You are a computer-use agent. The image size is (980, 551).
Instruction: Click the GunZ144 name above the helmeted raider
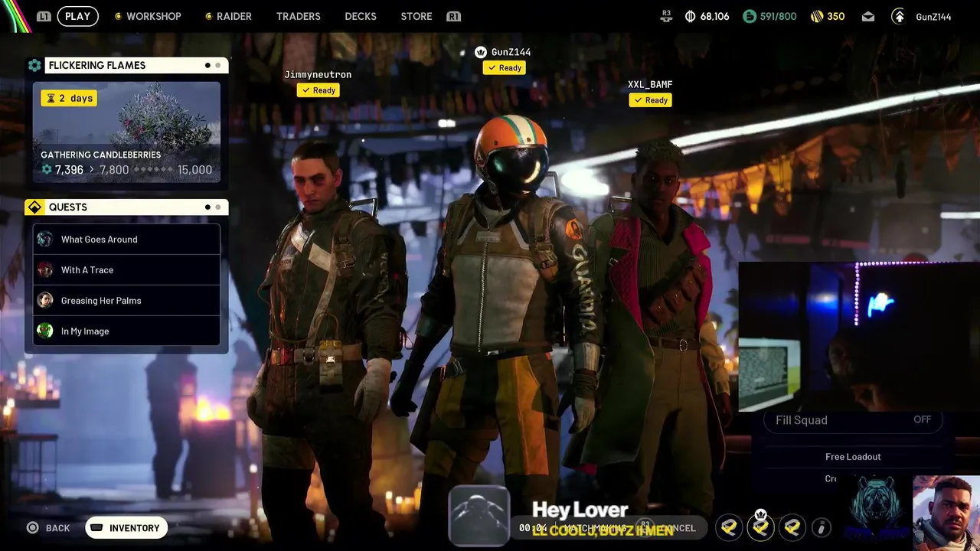pyautogui.click(x=511, y=52)
